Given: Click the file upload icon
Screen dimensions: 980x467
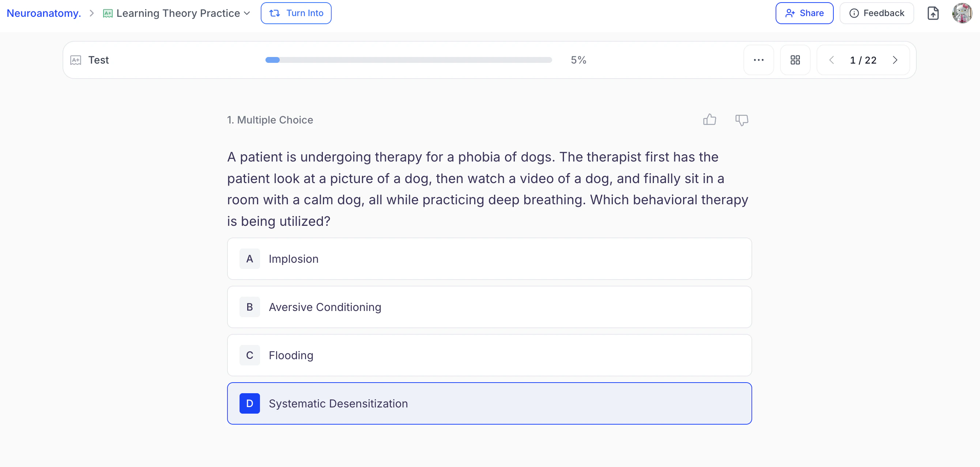Looking at the screenshot, I should click(x=933, y=13).
